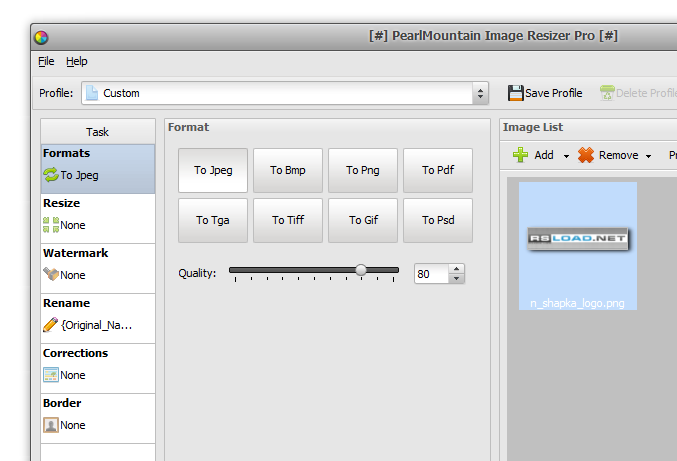Select the To Jpeg format button
The height and width of the screenshot is (461, 677).
[213, 171]
